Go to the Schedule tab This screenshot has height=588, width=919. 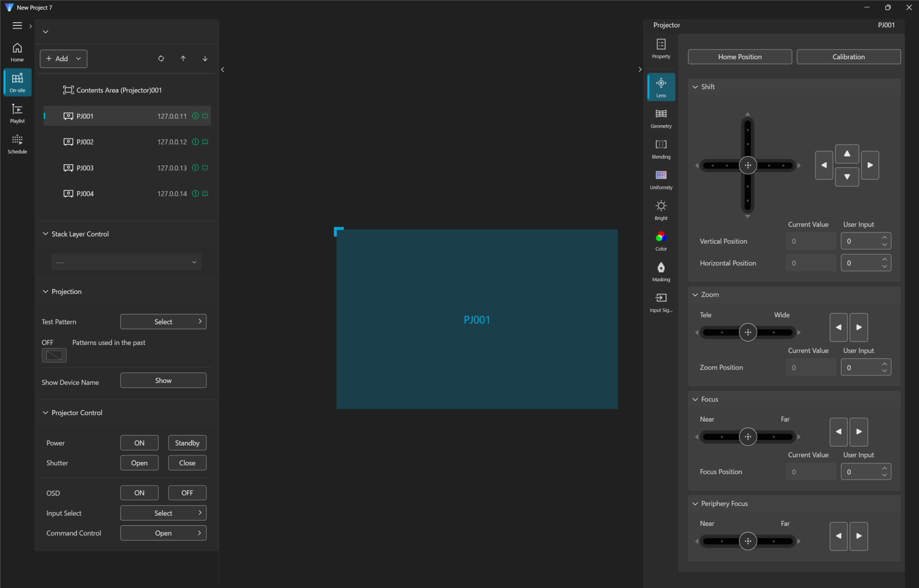coord(17,144)
